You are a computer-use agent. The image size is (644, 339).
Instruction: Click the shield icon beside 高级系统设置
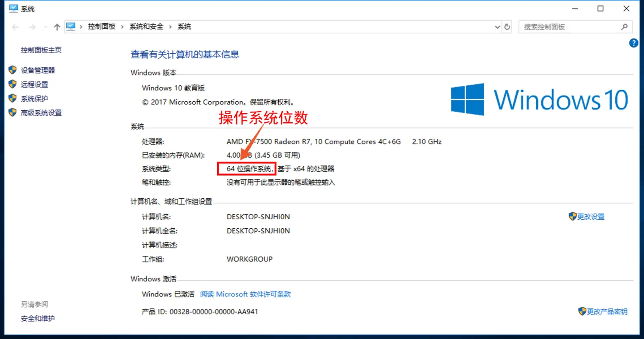pos(12,112)
